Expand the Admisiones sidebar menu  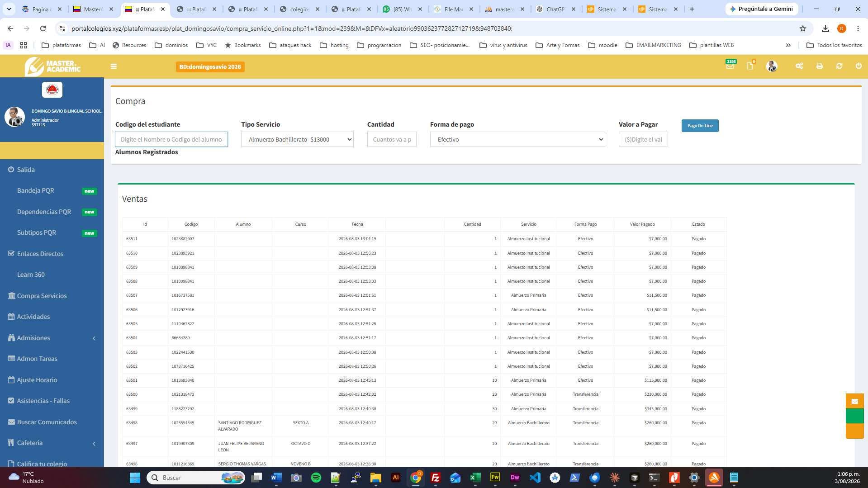pos(52,338)
